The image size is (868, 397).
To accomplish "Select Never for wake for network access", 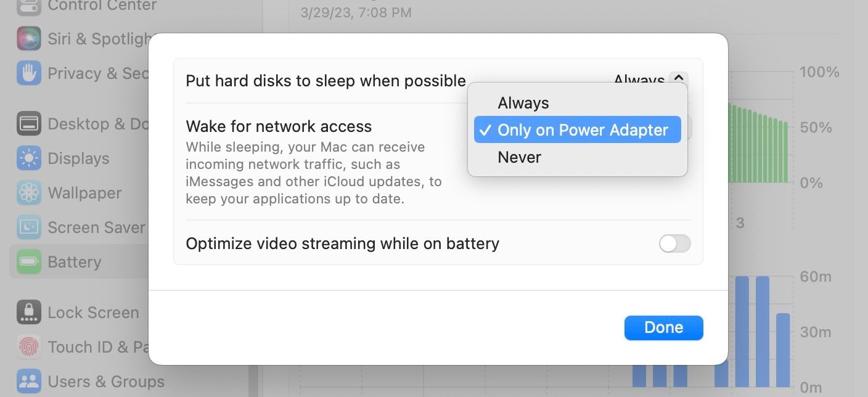I will [519, 157].
